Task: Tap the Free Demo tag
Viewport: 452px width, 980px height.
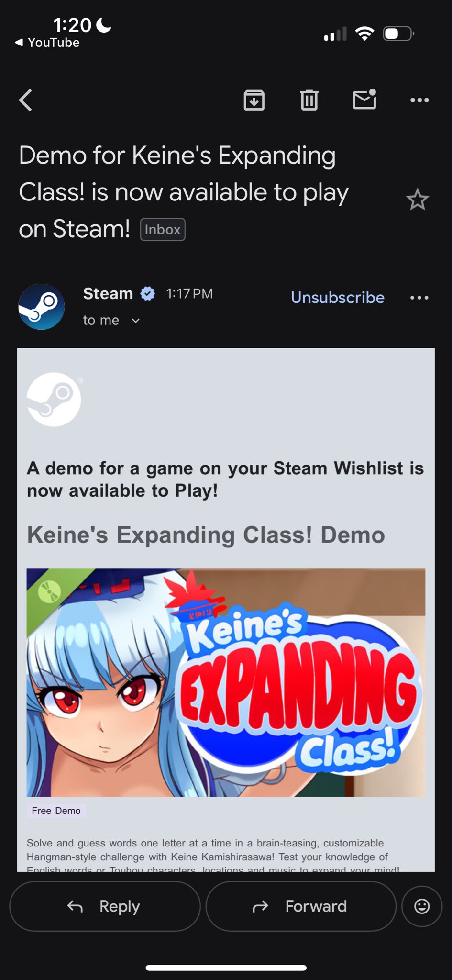Action: click(56, 811)
